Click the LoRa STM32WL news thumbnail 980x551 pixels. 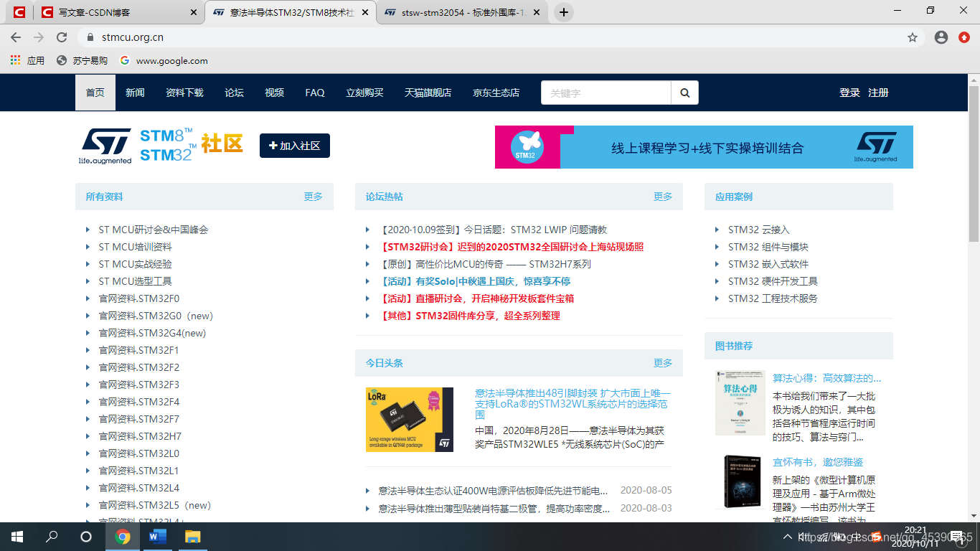coord(410,420)
